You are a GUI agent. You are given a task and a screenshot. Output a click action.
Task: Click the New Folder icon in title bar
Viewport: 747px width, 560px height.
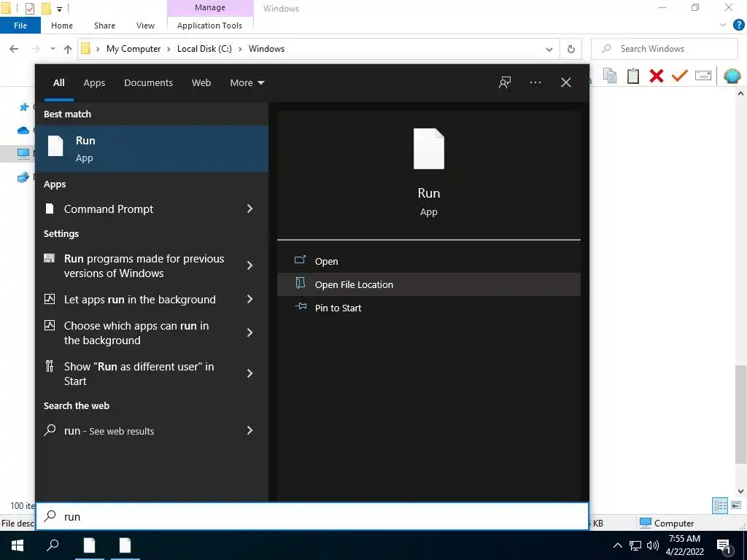46,8
